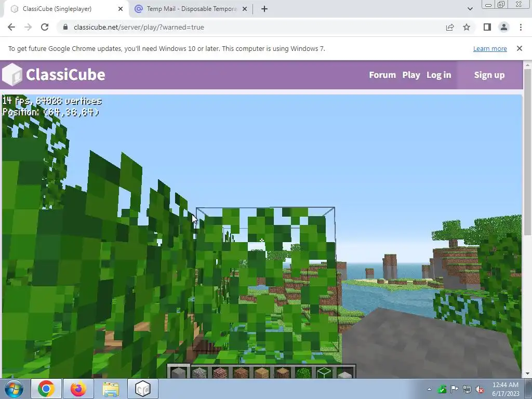The image size is (532, 399).
Task: Switch to the Temp Mail tab
Action: click(191, 9)
